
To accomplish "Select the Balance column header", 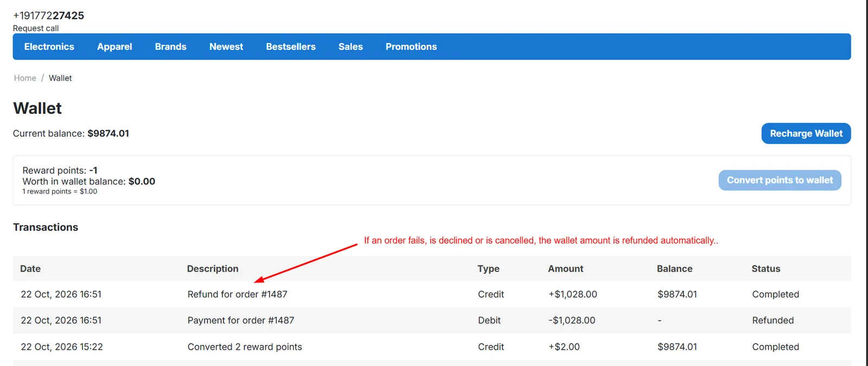I will point(674,268).
